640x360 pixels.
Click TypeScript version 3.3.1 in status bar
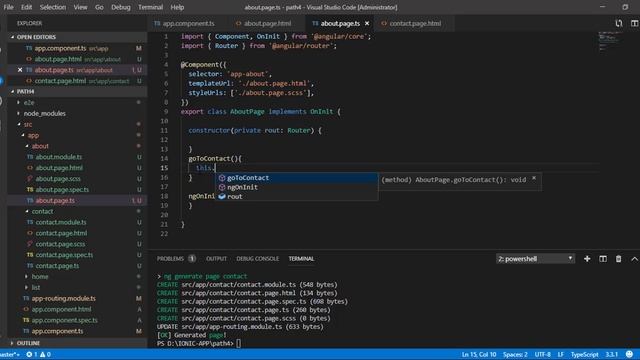pos(611,354)
